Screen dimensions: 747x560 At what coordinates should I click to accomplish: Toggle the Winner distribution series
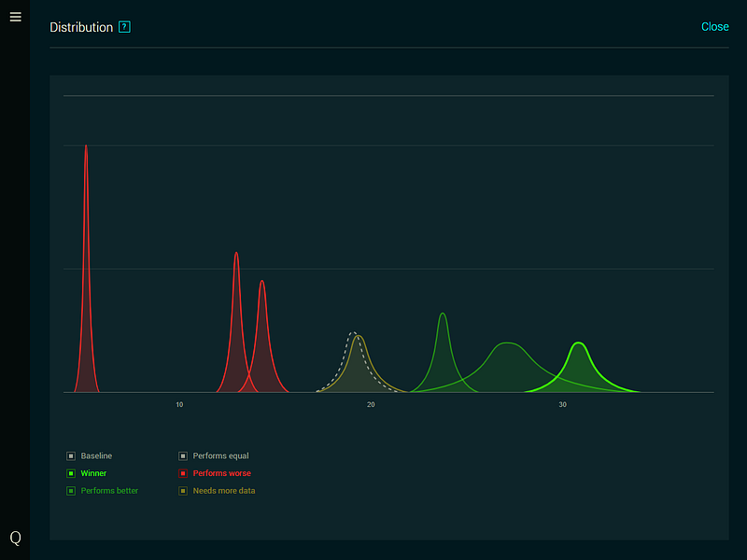click(92, 473)
